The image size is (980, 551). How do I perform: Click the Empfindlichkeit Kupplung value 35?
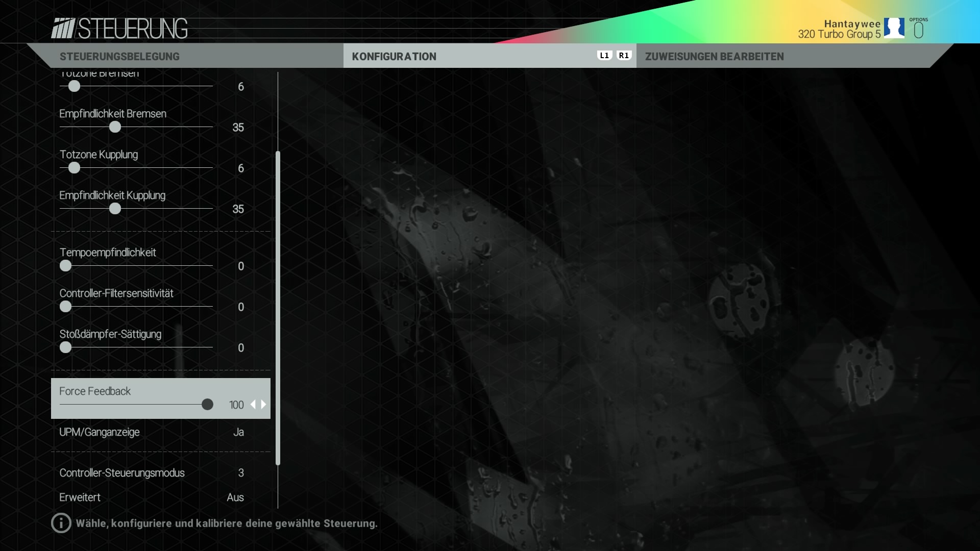pos(238,209)
